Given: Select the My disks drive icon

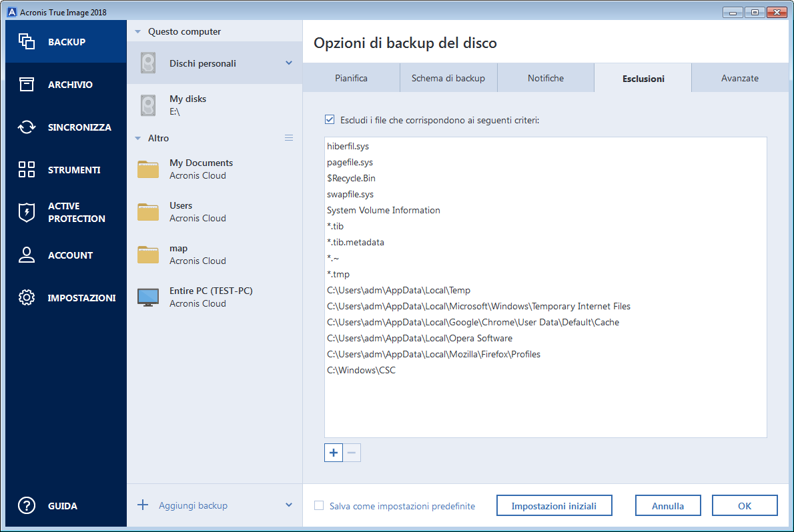Looking at the screenshot, I should pyautogui.click(x=148, y=105).
